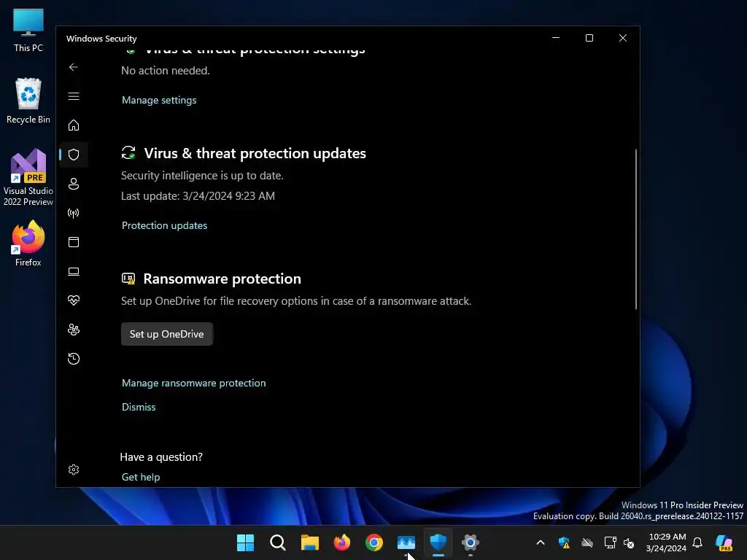Open Family options icon
Image resolution: width=747 pixels, height=560 pixels.
pos(74,330)
